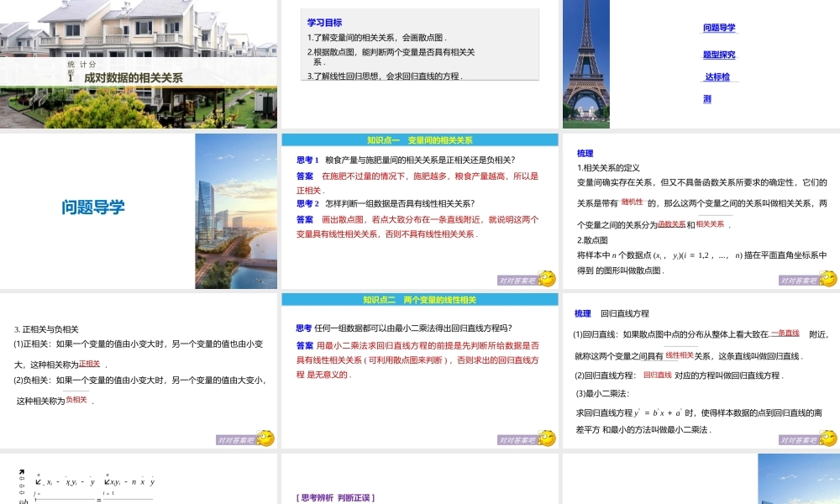
Task: Select the 知识点二 两个变量的线性相关 banner
Action: click(420, 299)
